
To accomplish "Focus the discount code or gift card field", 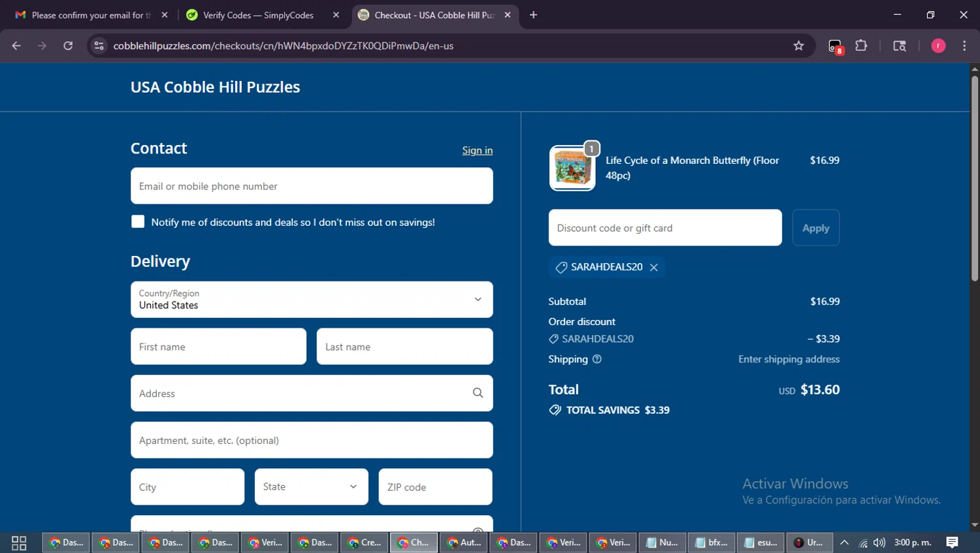I will tap(665, 228).
